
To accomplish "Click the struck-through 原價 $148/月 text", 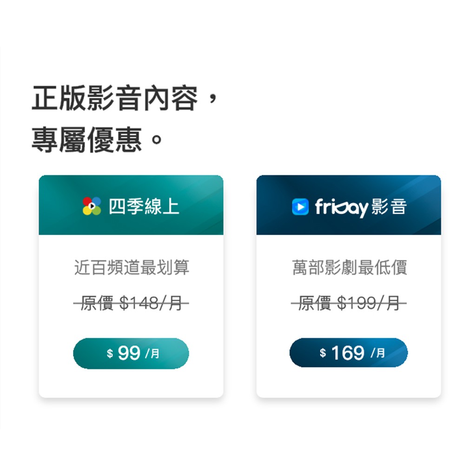I will click(x=131, y=303).
